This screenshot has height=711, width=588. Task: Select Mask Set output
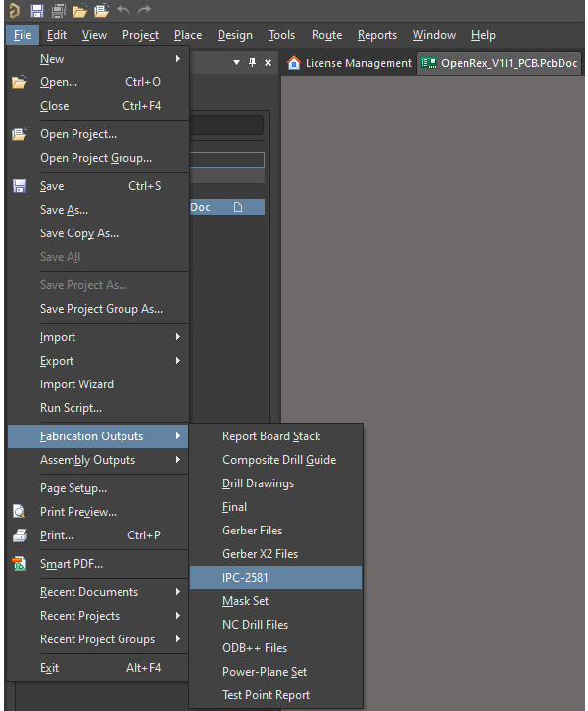point(276,601)
